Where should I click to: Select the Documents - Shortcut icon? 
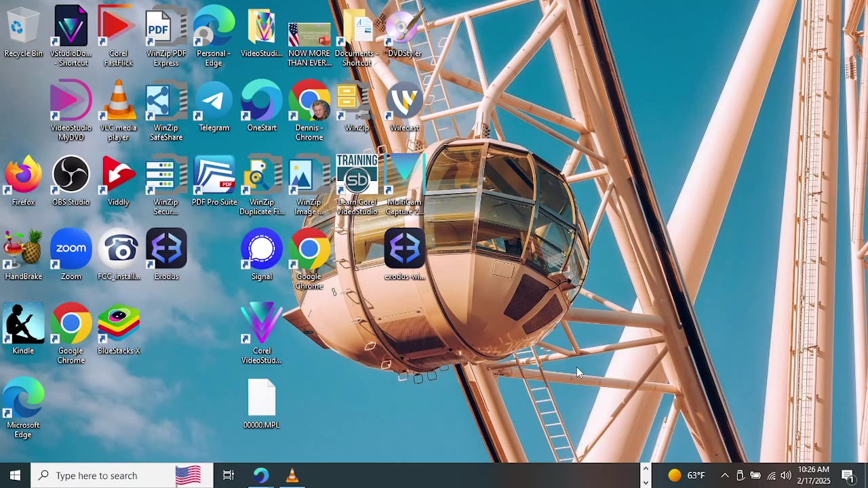pos(357,36)
